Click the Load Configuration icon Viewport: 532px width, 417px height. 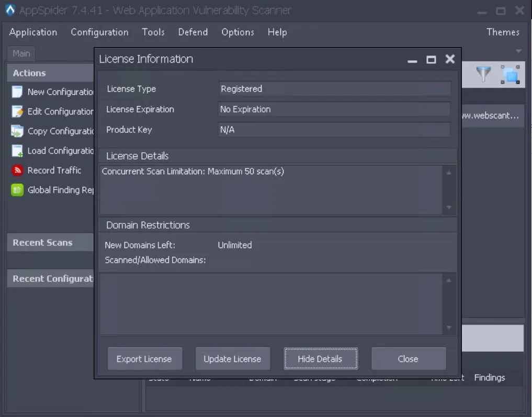pos(17,151)
